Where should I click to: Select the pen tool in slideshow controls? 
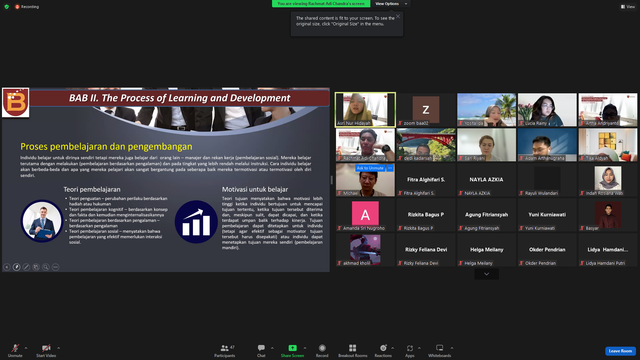[x=27, y=267]
